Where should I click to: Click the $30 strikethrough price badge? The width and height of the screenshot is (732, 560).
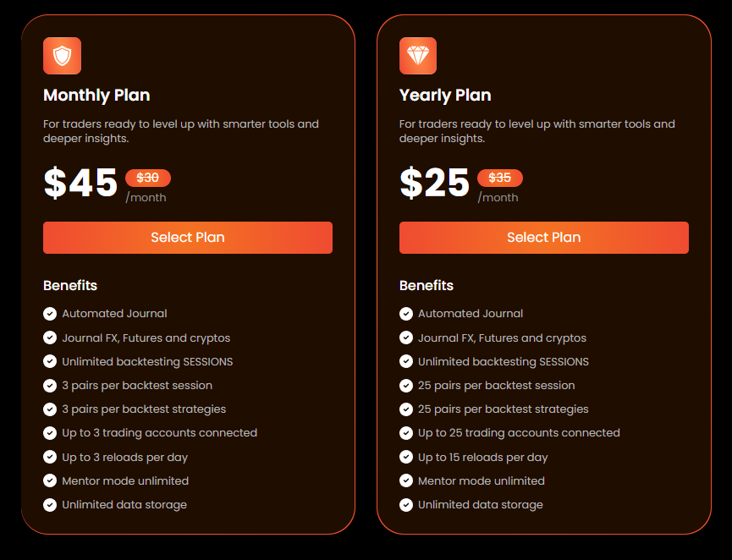click(x=148, y=178)
